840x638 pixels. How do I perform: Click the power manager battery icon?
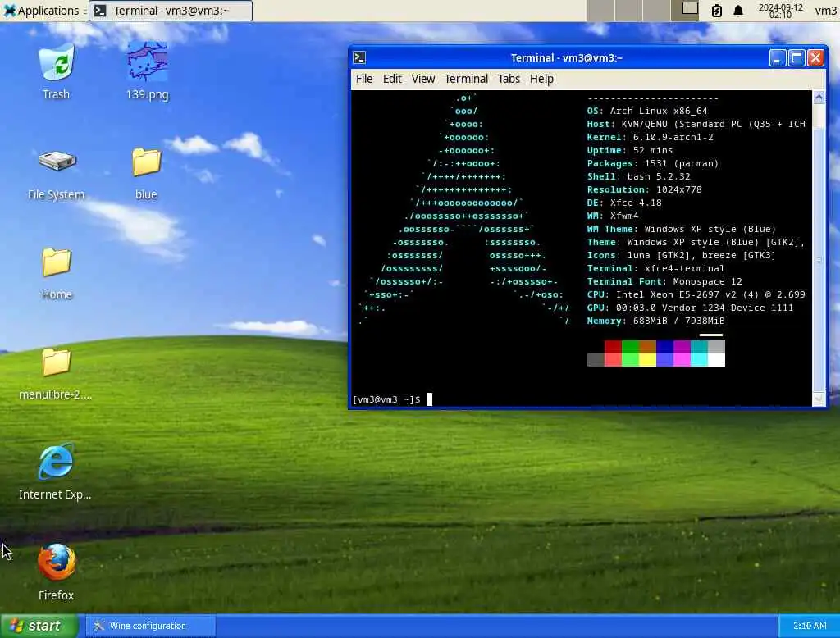click(716, 10)
